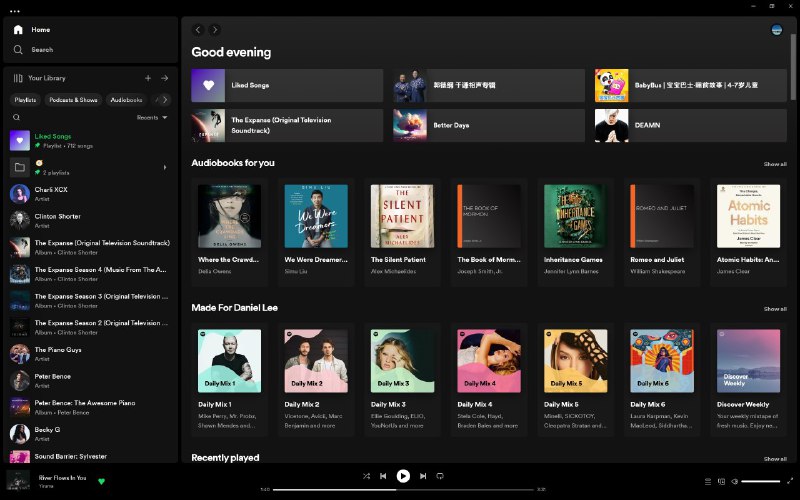Collapse Your Library using its icon

coord(18,78)
